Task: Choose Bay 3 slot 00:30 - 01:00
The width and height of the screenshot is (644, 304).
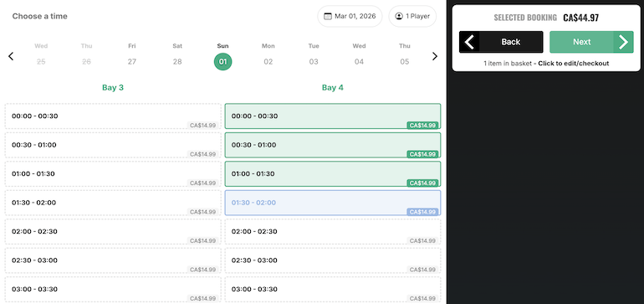Action: (x=113, y=145)
